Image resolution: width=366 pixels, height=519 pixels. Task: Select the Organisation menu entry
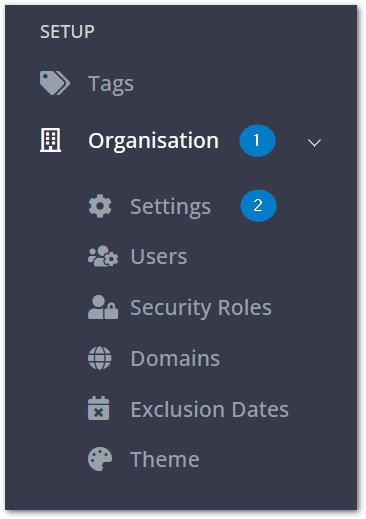(x=154, y=141)
